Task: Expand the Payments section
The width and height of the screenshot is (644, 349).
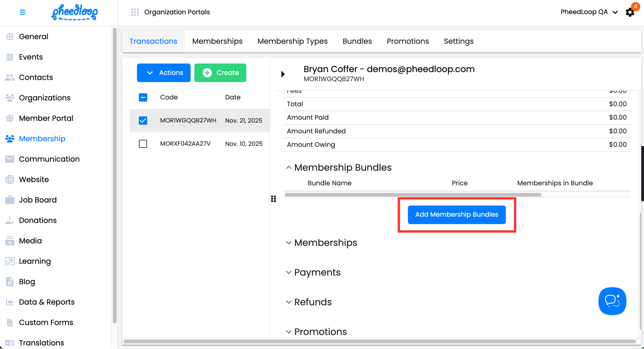Action: click(x=289, y=273)
